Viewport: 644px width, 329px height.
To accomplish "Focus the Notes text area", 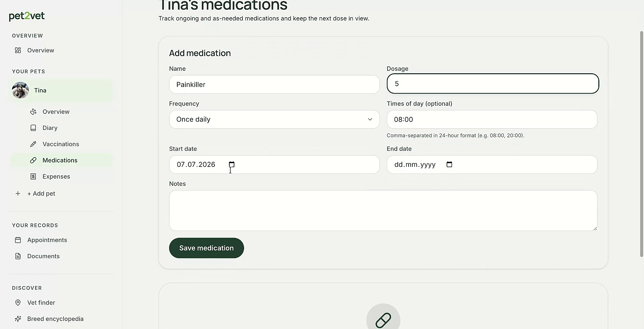I will 383,210.
